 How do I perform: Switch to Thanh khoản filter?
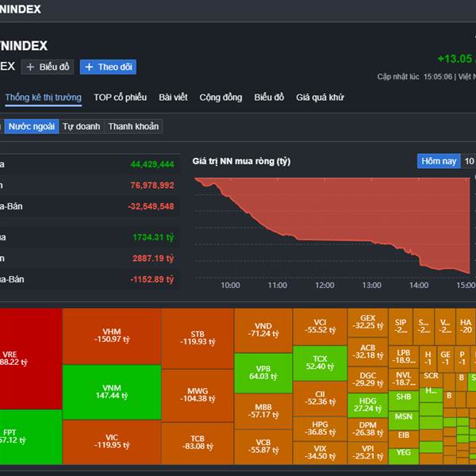point(133,126)
